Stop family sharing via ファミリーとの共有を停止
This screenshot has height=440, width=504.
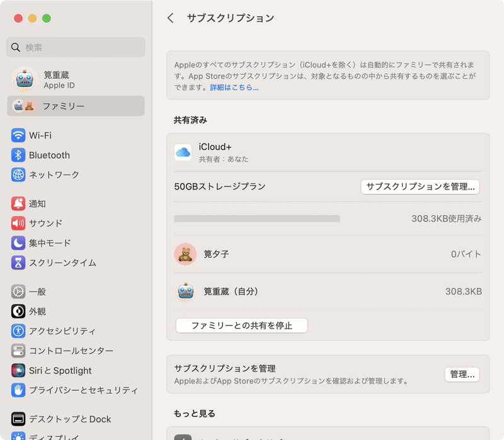pos(241,325)
